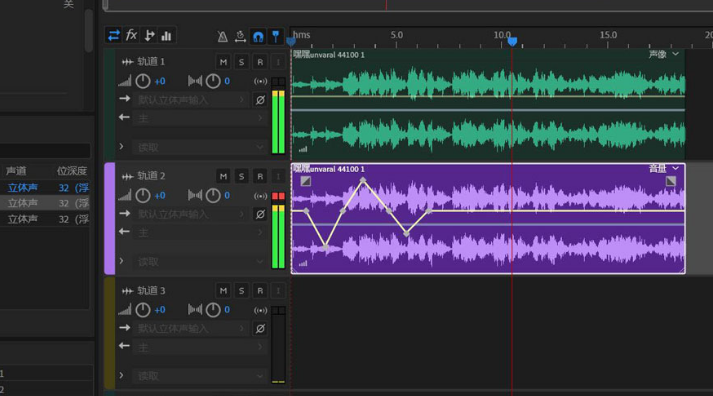
Task: Toggle the magnet snapping icon
Action: pos(258,36)
